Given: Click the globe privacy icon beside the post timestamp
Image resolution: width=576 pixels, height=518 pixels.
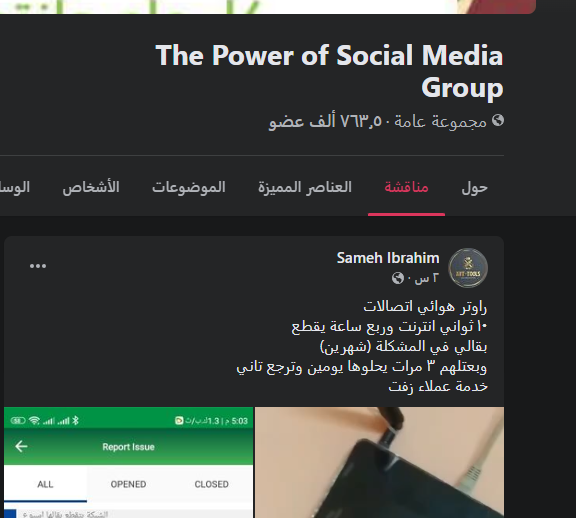Looking at the screenshot, I should pyautogui.click(x=398, y=278).
